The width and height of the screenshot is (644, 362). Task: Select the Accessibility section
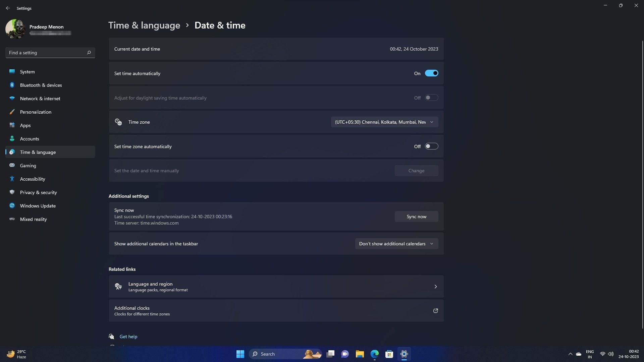click(32, 179)
